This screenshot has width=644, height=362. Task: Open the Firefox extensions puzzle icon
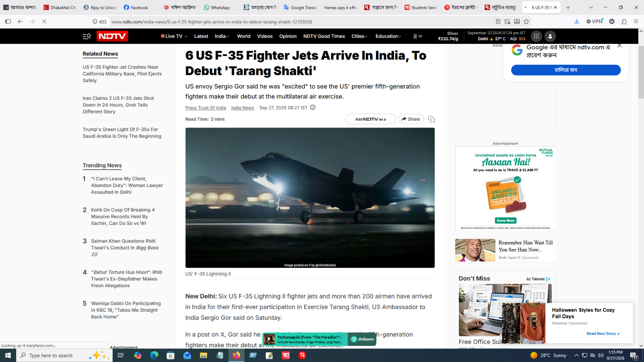pyautogui.click(x=624, y=21)
